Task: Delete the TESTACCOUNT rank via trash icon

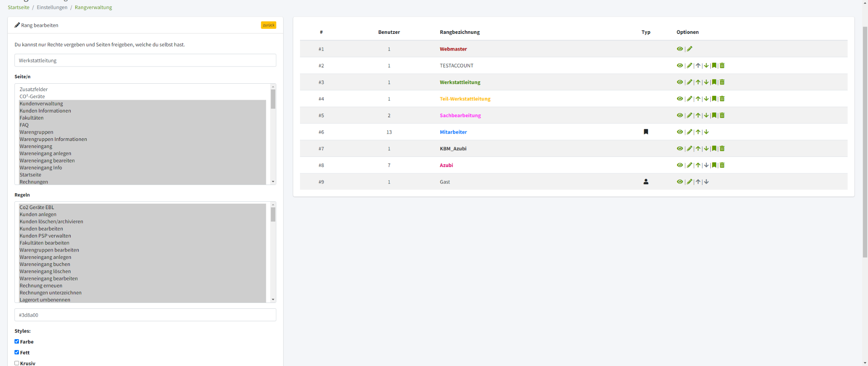Action: 722,65
